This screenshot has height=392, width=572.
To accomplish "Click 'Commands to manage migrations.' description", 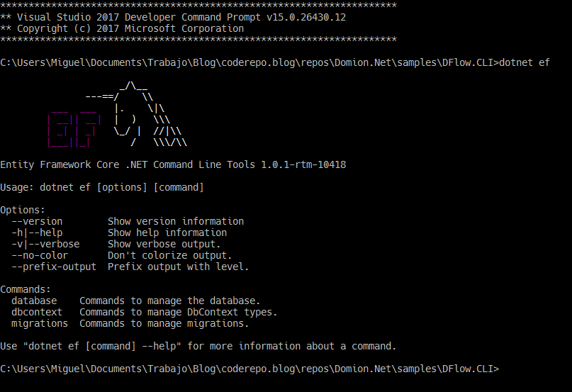I will point(164,323).
